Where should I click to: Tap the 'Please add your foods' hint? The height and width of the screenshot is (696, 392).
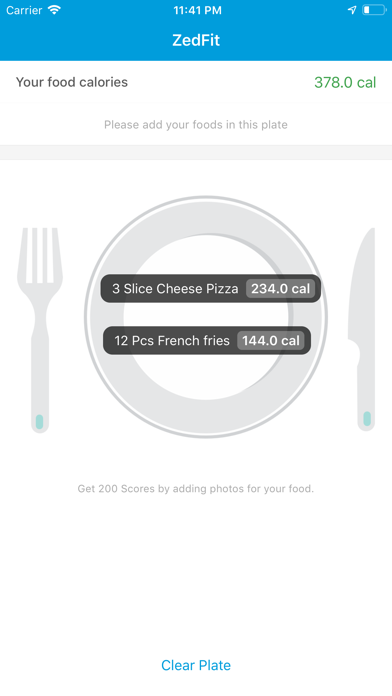(x=196, y=125)
